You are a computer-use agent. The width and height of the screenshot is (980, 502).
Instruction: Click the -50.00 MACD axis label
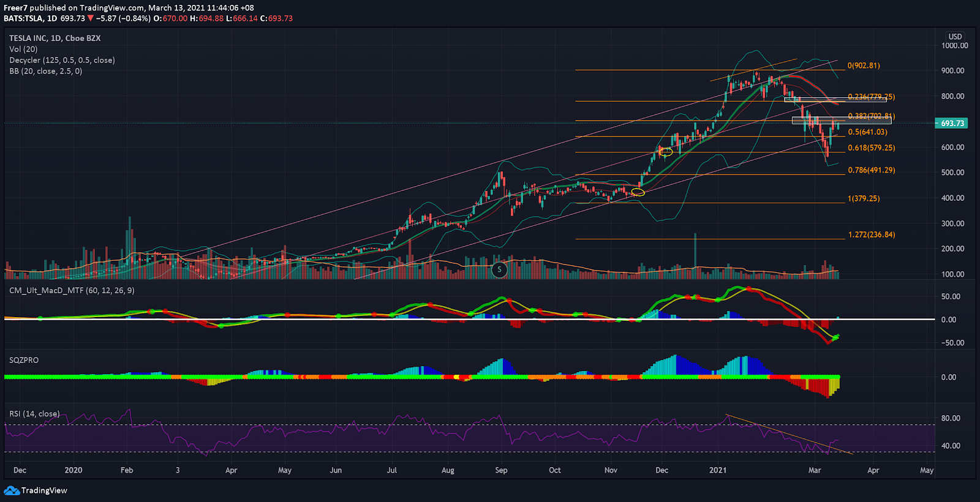[952, 343]
